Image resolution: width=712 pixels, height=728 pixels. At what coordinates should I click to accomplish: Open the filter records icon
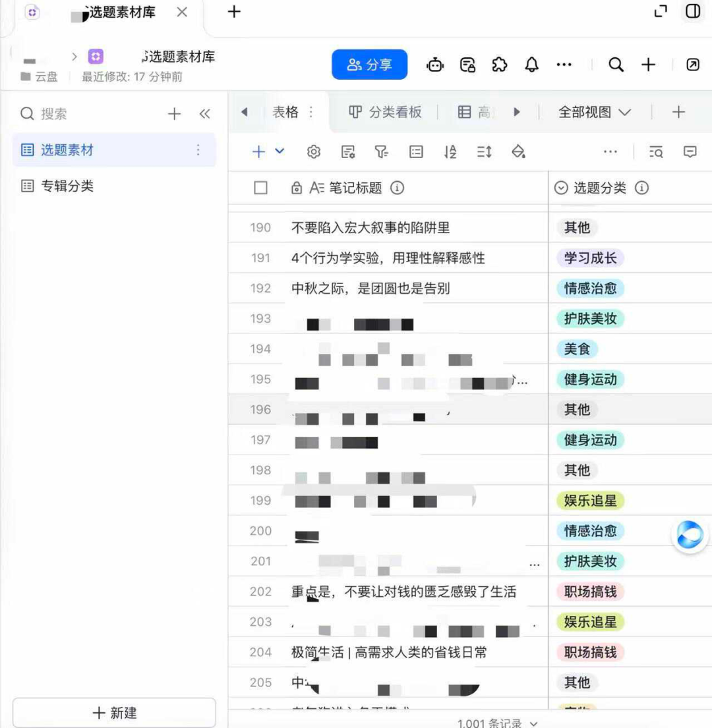[x=381, y=152]
